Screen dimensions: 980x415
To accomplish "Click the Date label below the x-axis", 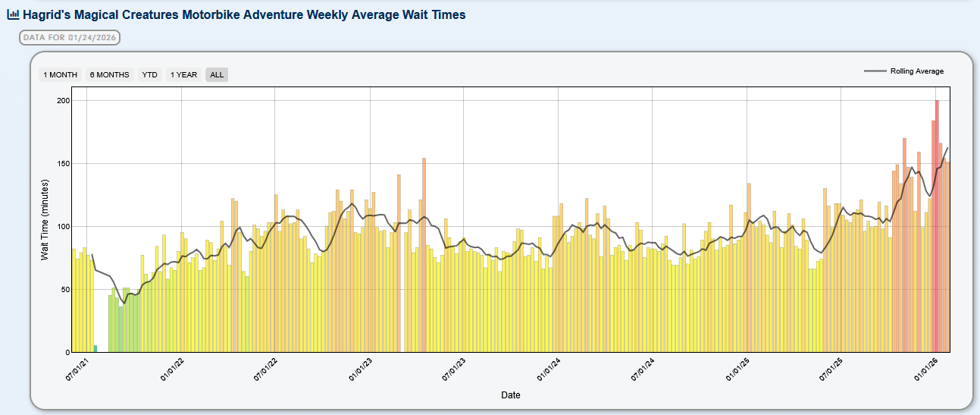I will click(x=510, y=395).
